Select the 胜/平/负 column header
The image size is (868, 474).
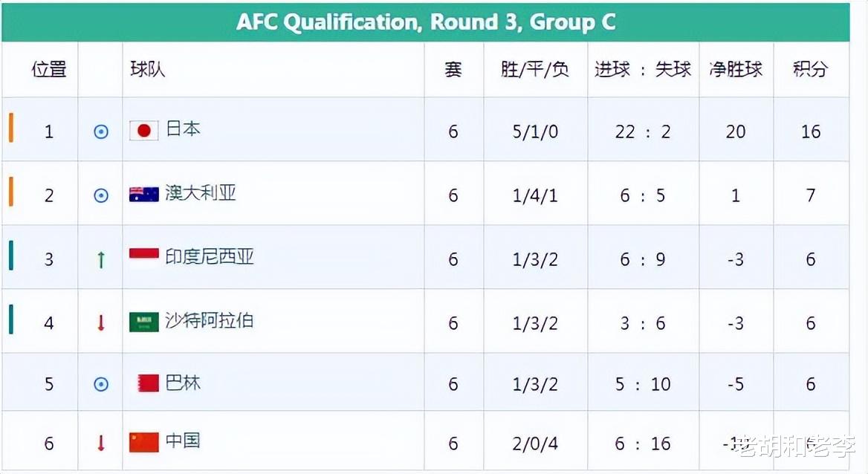click(535, 69)
